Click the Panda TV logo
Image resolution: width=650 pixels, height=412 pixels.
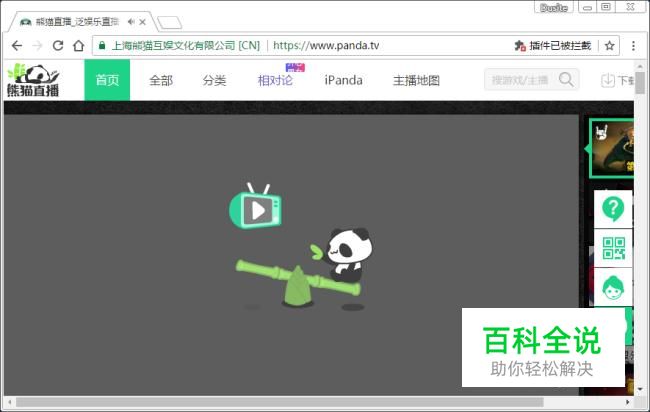click(x=34, y=80)
